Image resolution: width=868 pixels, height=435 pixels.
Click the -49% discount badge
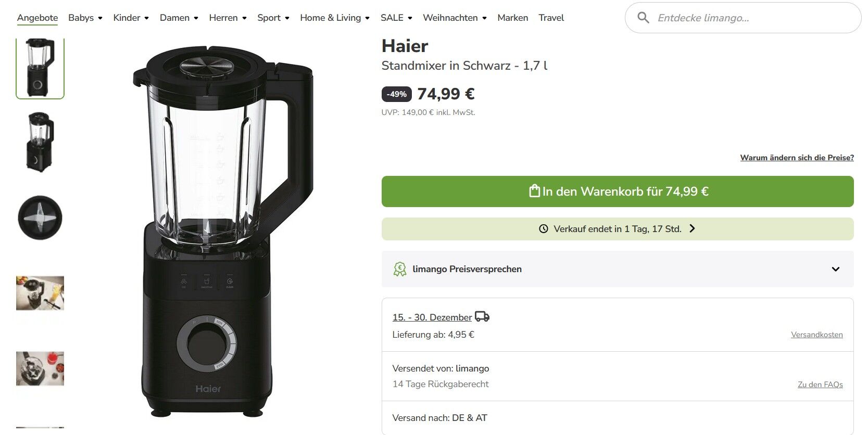(x=397, y=94)
